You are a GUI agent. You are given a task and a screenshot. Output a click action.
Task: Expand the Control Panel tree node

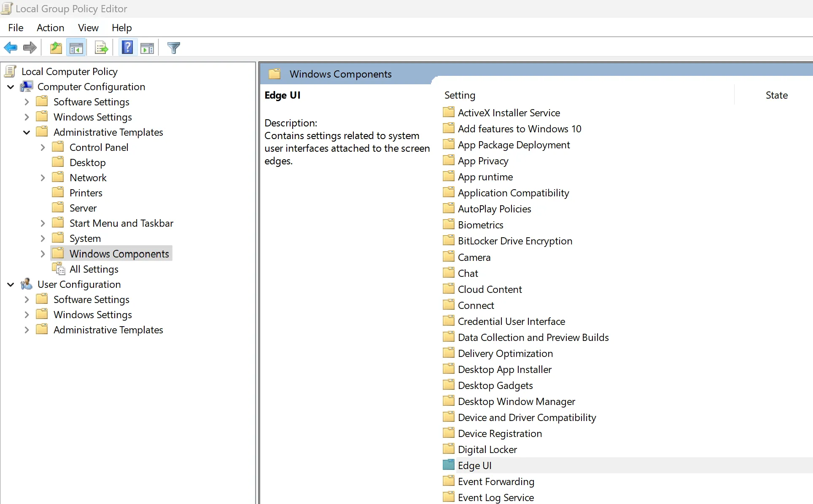click(x=43, y=147)
